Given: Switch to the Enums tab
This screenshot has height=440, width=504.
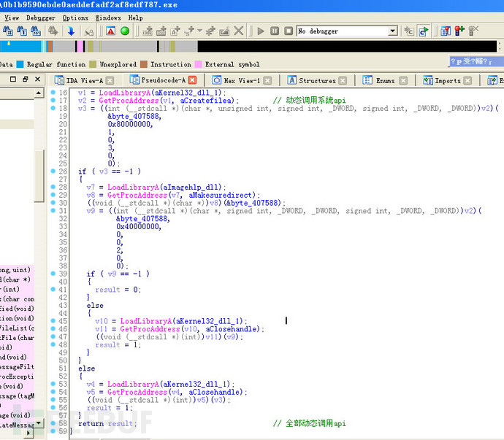Looking at the screenshot, I should click(385, 80).
